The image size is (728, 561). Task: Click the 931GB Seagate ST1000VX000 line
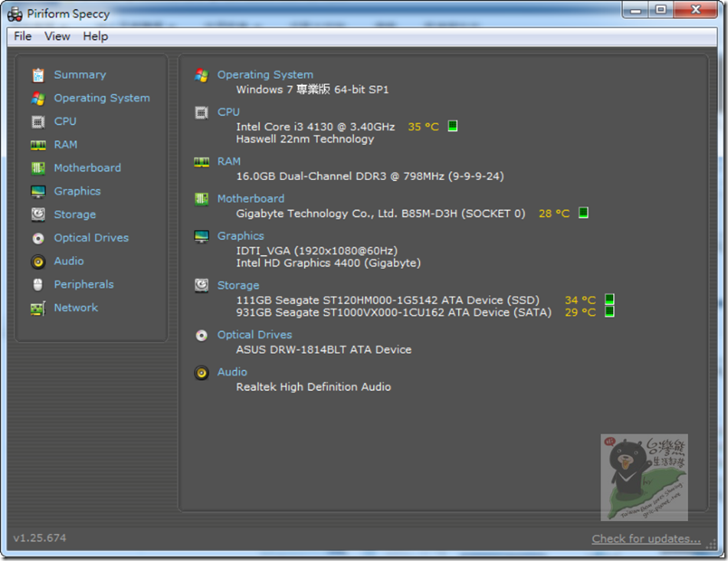click(x=394, y=312)
